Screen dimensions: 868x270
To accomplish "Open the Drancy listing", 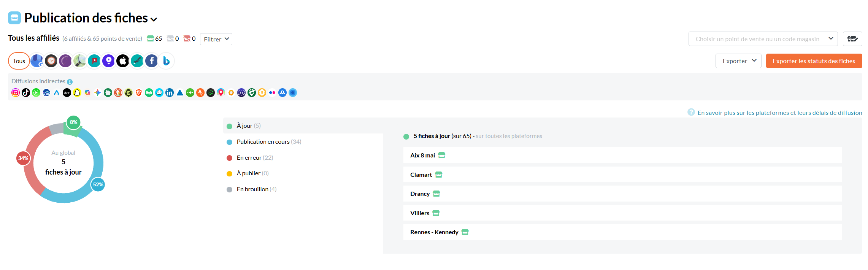I will coord(622,194).
